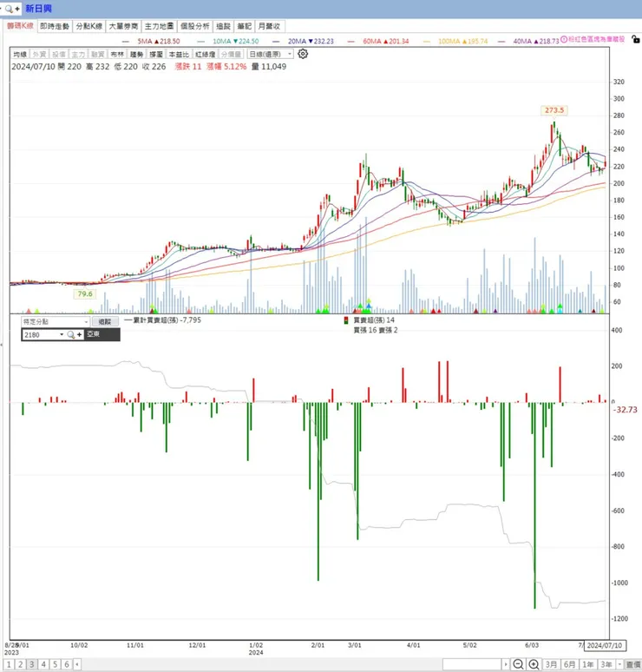Screen dimensions: 642x672
Task: Toggle the 投信 indicator button
Action: (59, 54)
